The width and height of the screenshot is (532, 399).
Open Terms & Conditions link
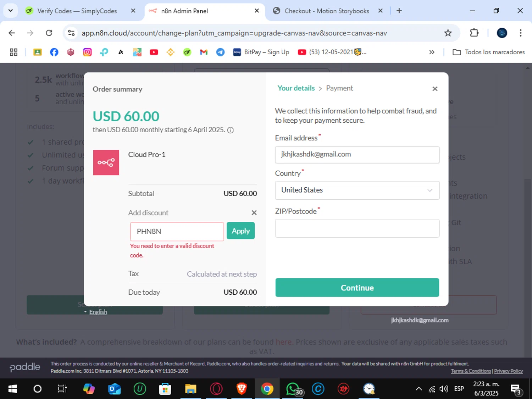click(x=471, y=371)
